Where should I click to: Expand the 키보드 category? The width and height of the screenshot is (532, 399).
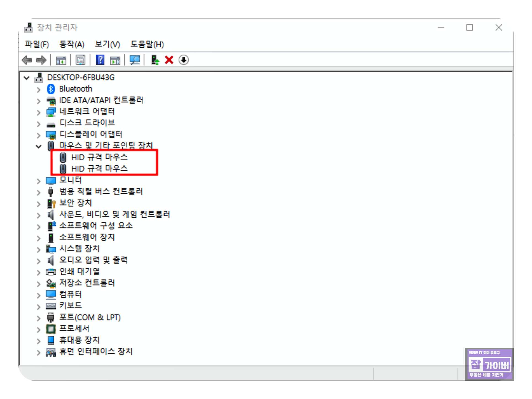tap(39, 307)
